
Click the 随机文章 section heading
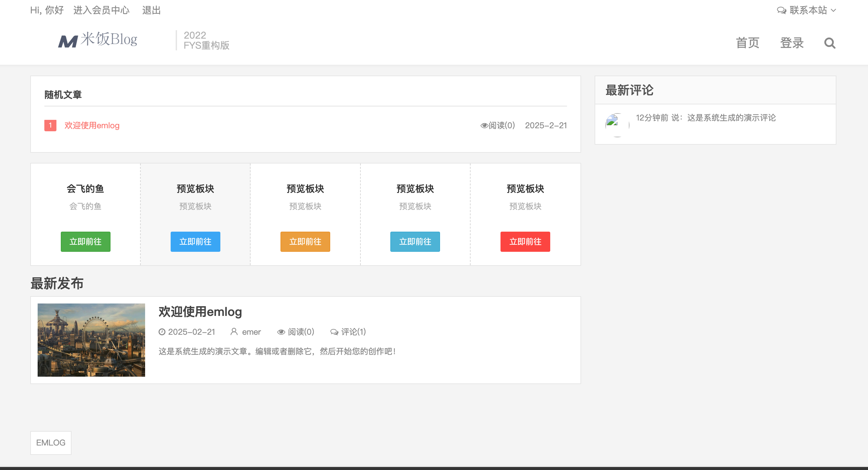click(x=63, y=95)
